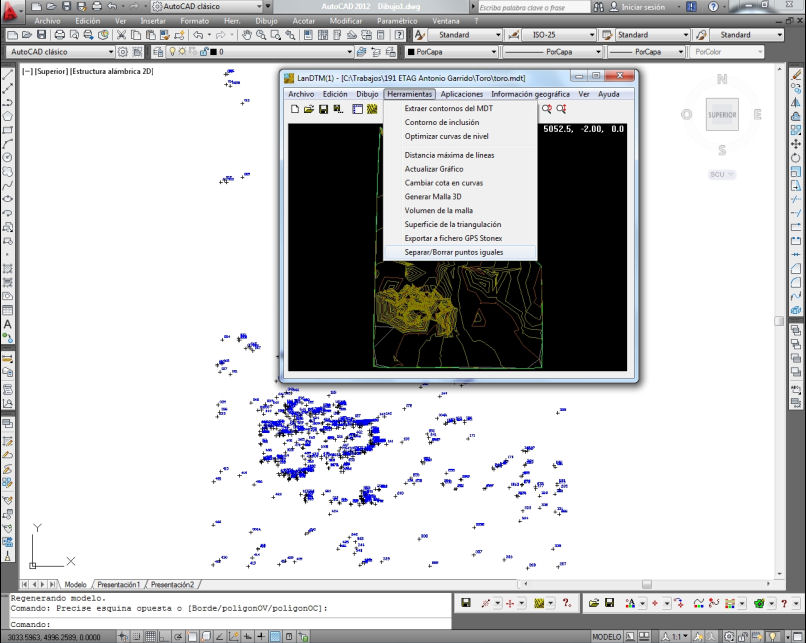The width and height of the screenshot is (806, 643).
Task: Click the black layer color swatch
Action: pos(213,52)
